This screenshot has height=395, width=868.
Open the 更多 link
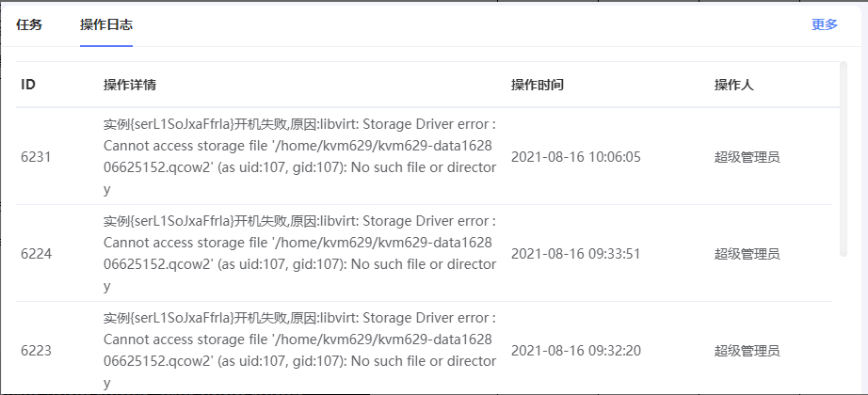[825, 24]
